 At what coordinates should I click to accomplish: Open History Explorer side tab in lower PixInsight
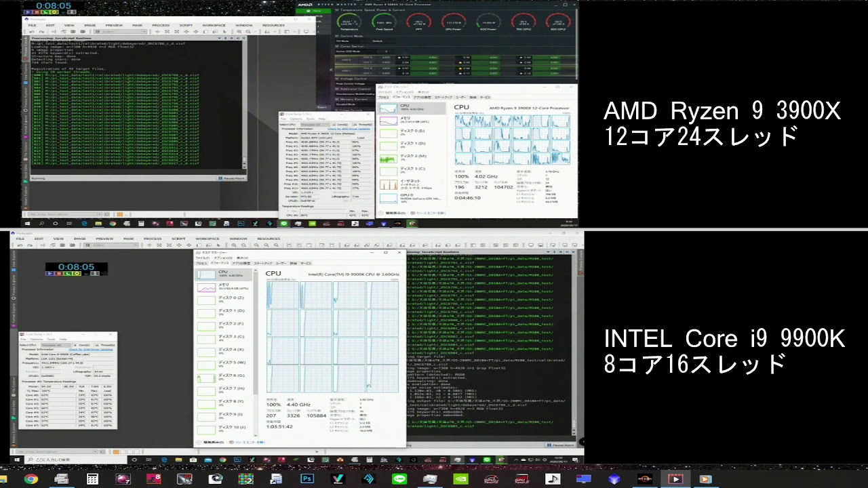click(x=14, y=434)
